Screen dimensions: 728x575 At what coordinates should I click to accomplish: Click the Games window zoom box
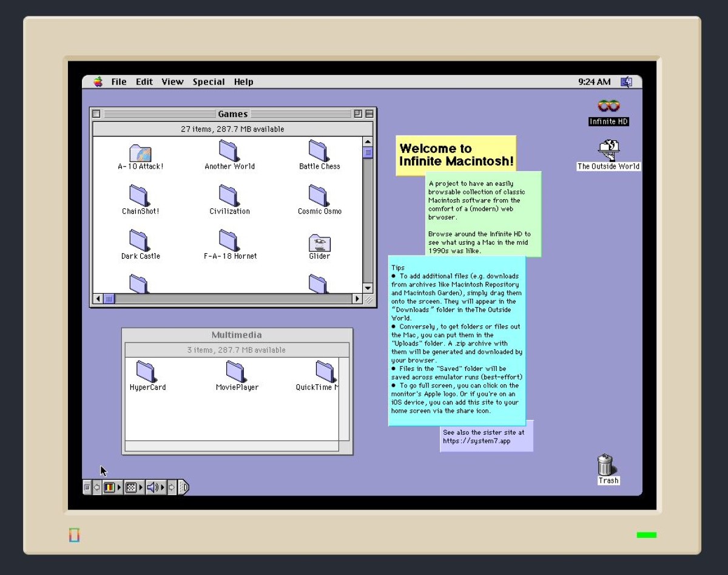358,114
